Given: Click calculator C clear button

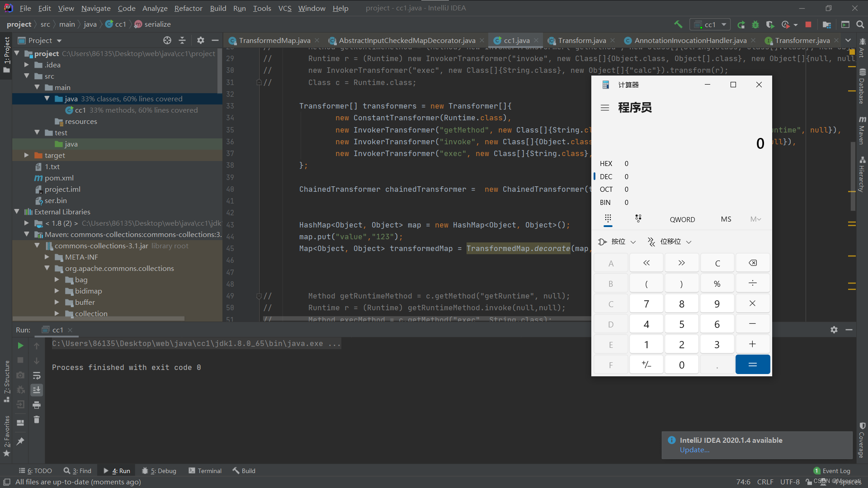Looking at the screenshot, I should coord(717,263).
